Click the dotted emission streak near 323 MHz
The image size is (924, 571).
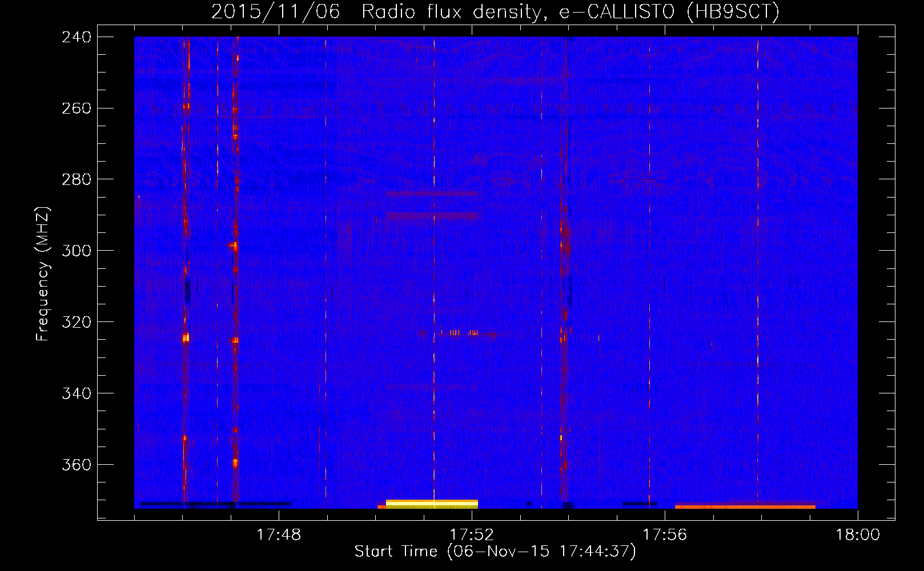[459, 332]
